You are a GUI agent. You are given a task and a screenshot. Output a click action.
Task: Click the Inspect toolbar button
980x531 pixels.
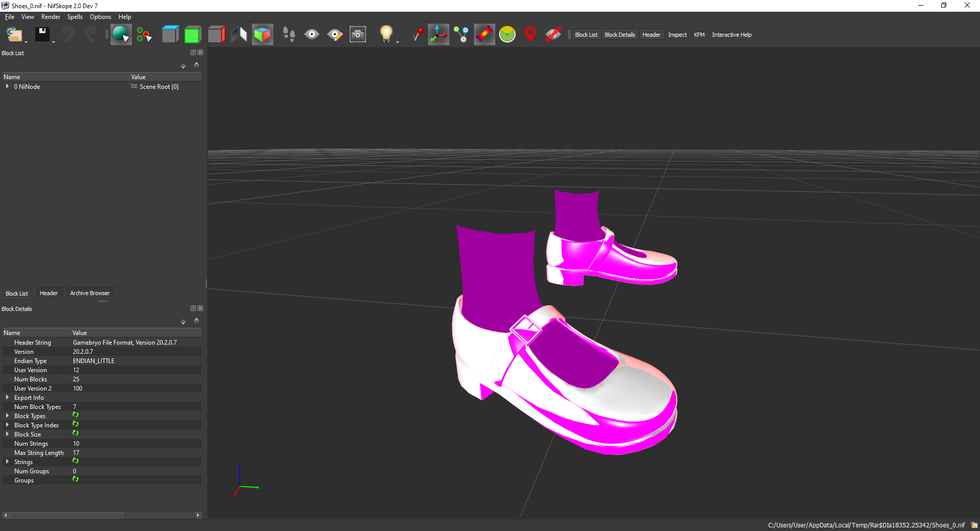click(x=677, y=35)
